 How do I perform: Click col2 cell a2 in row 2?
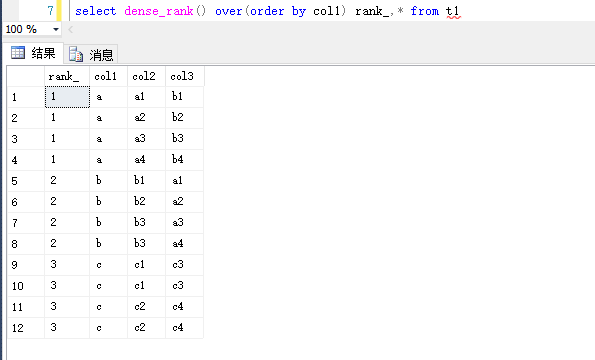tap(146, 118)
